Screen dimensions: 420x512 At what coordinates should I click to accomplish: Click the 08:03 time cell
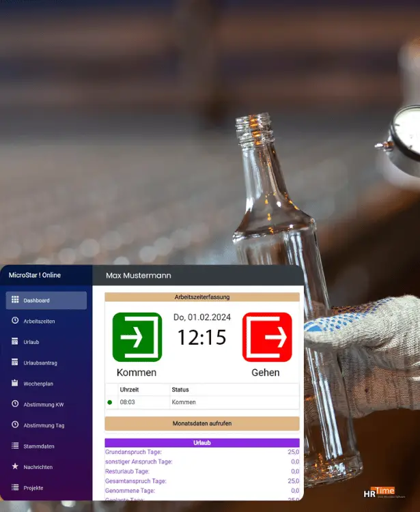(x=128, y=402)
